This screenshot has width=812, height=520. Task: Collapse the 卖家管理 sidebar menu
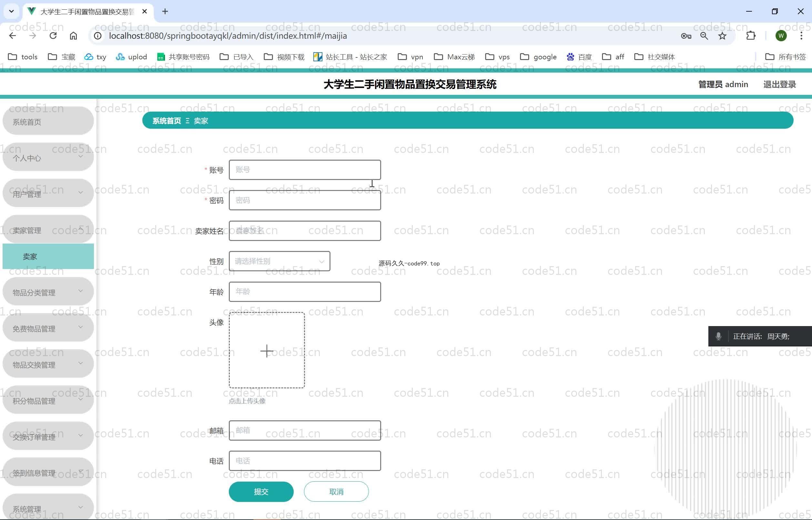[x=48, y=229]
